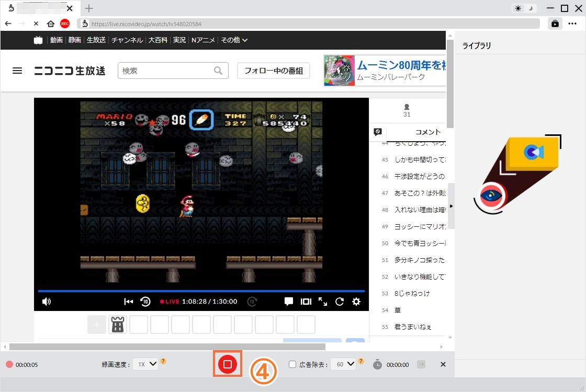
Task: Click the red REC indicator in the toolbar
Action: (x=65, y=24)
